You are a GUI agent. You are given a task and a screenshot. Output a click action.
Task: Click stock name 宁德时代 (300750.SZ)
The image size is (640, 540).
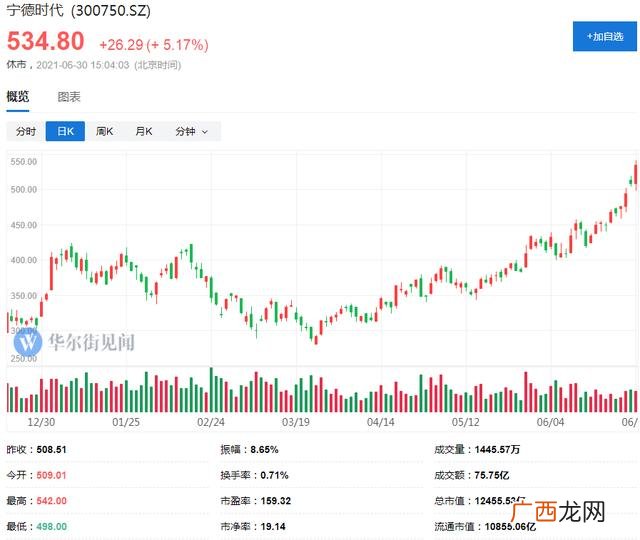78,10
